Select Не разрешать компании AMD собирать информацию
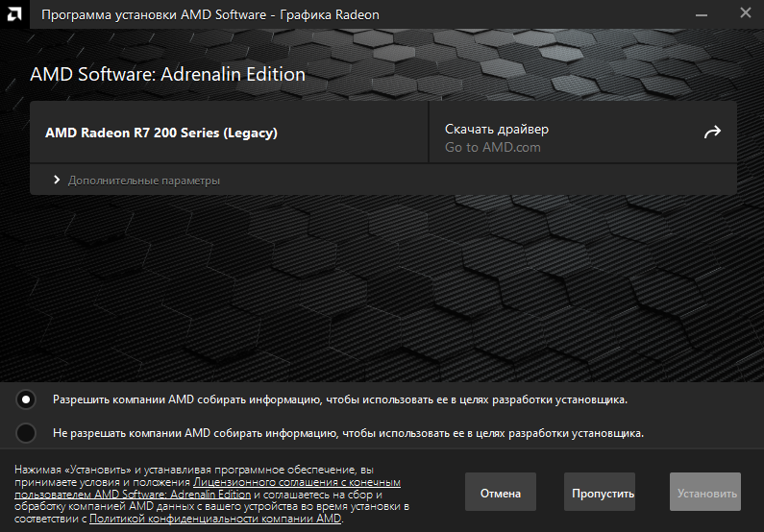 coord(26,433)
